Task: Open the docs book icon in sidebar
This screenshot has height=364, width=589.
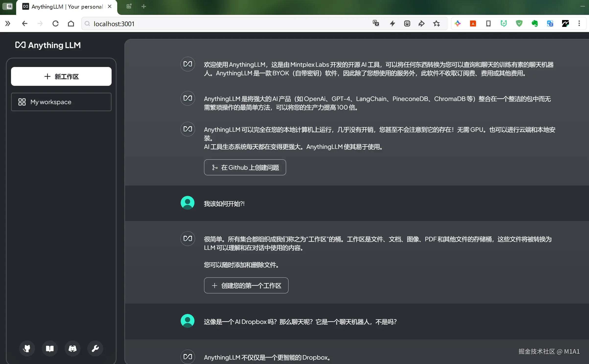Action: tap(50, 348)
